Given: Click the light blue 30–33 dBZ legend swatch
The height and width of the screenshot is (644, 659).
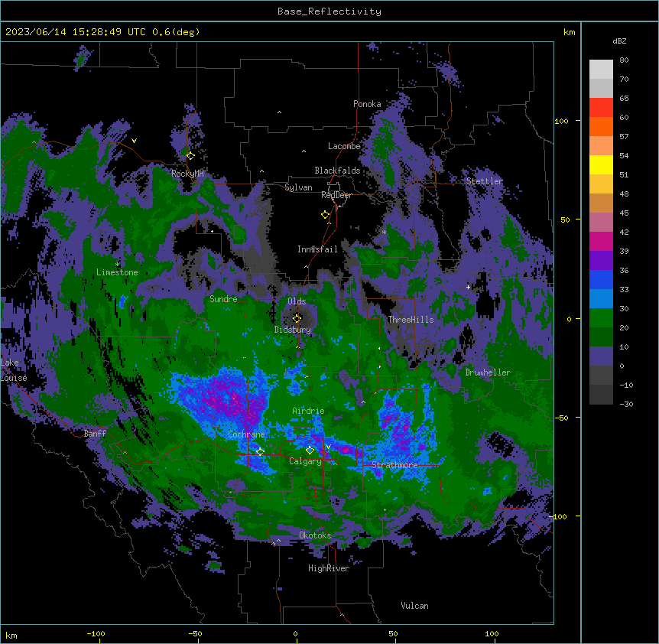Looking at the screenshot, I should [x=601, y=299].
